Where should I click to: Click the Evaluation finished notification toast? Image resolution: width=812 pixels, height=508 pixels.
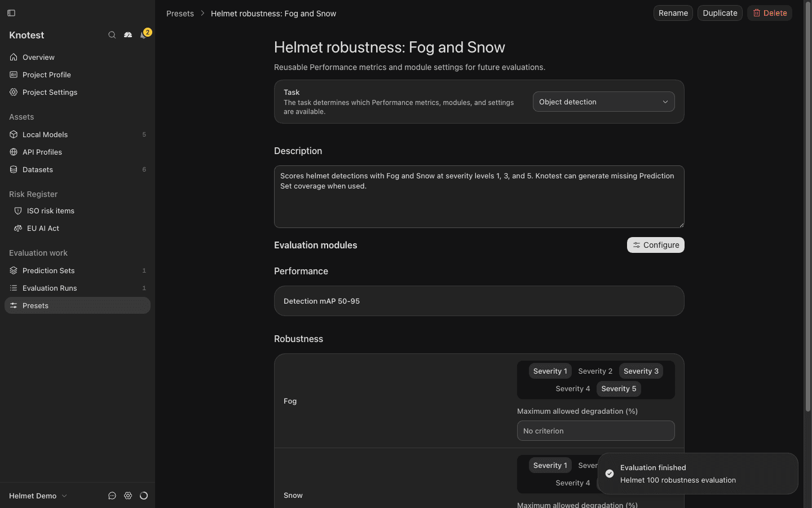coord(698,474)
